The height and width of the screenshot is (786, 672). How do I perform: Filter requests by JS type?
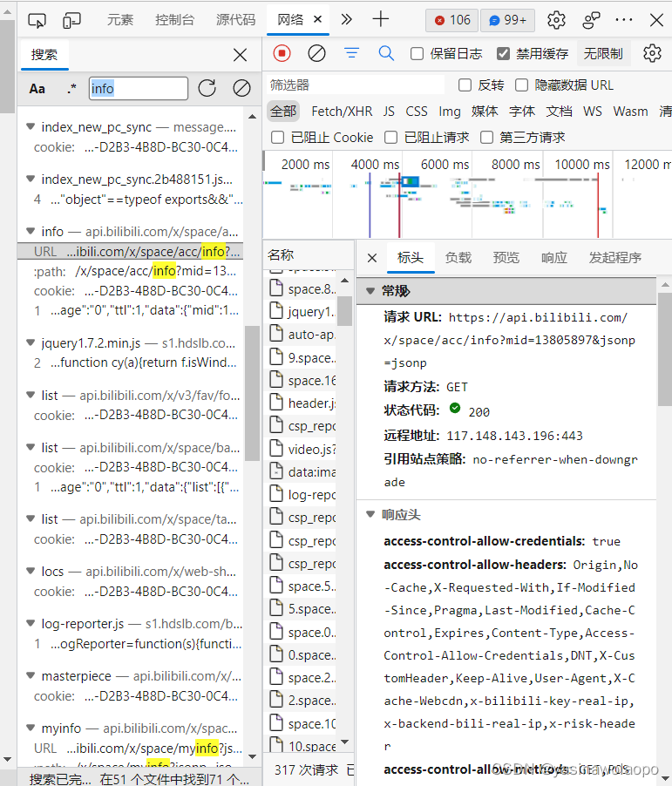click(x=389, y=112)
